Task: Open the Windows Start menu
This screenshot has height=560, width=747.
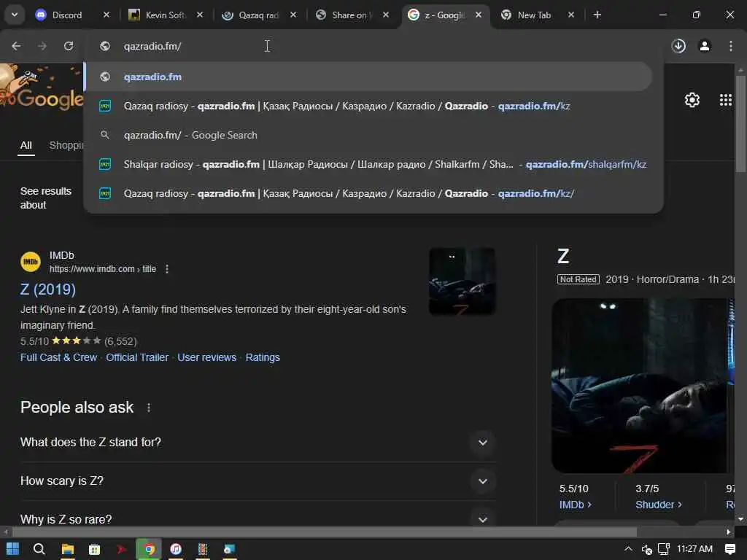Action: click(13, 549)
